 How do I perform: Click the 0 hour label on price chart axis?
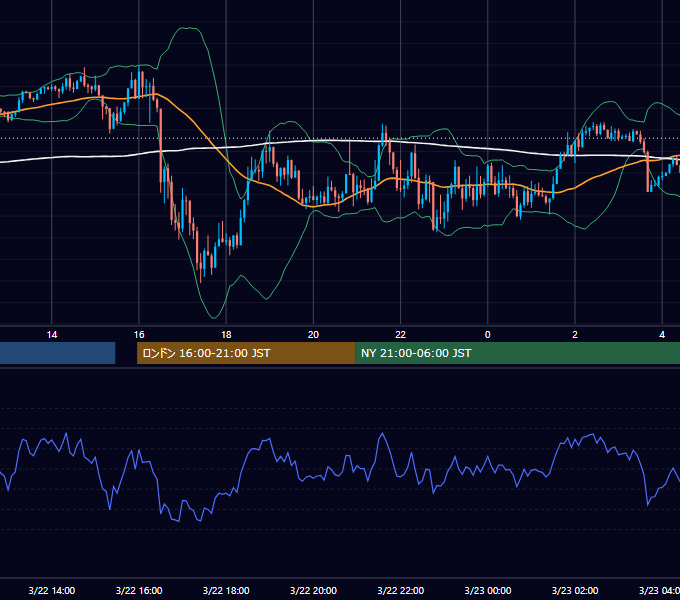(487, 335)
